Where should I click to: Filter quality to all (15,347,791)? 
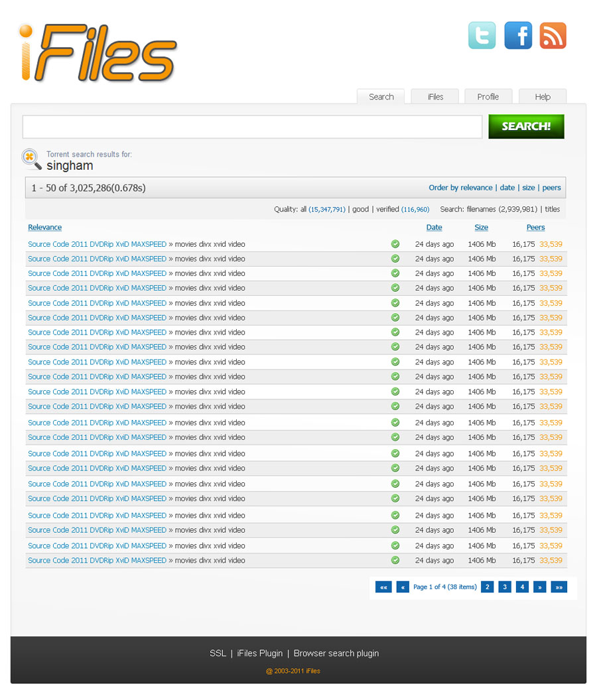(x=322, y=209)
